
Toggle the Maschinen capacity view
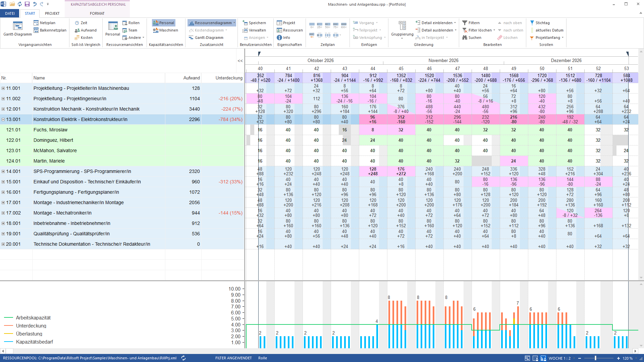pyautogui.click(x=166, y=30)
